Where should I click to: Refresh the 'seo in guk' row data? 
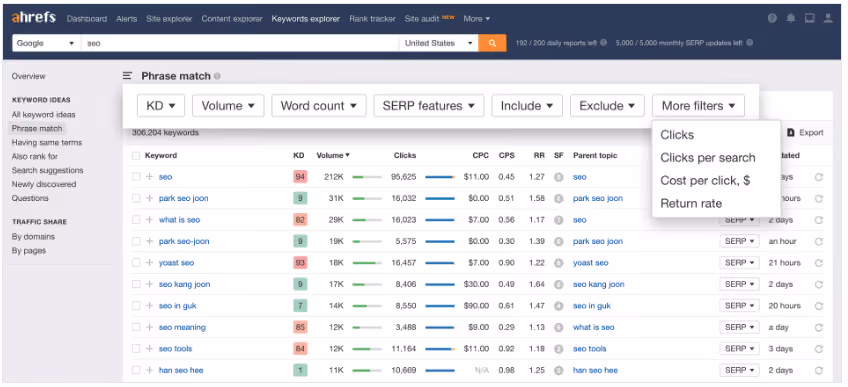pos(819,306)
